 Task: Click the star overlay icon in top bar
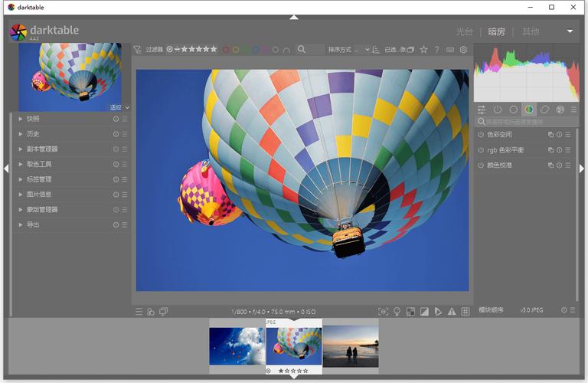[x=423, y=50]
